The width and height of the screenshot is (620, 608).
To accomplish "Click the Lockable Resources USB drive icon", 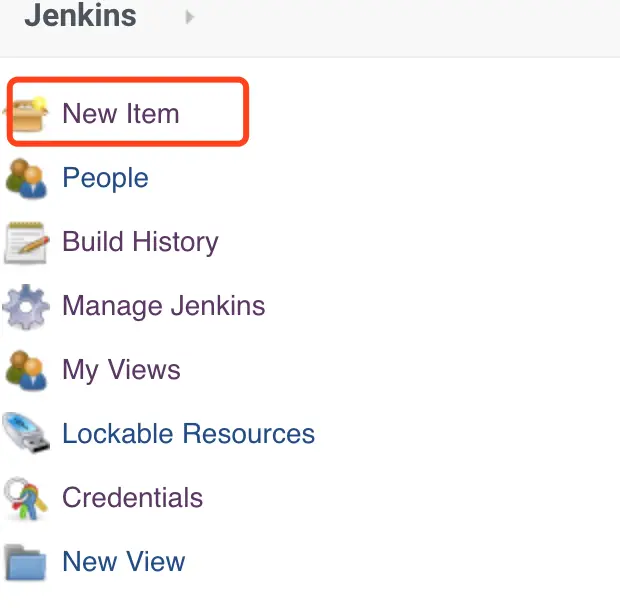I will pos(26,434).
